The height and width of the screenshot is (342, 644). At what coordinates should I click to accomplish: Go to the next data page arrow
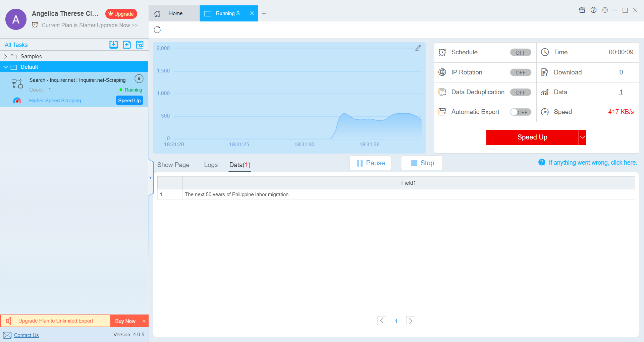click(x=411, y=321)
